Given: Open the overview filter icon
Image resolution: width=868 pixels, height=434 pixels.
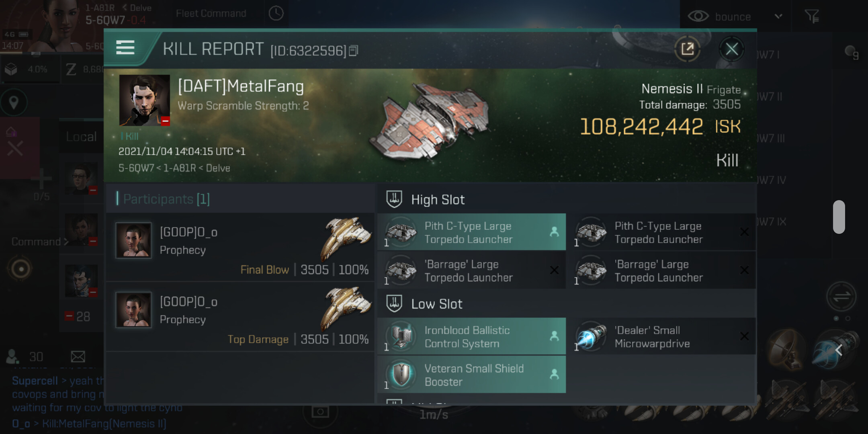Looking at the screenshot, I should pos(812,16).
